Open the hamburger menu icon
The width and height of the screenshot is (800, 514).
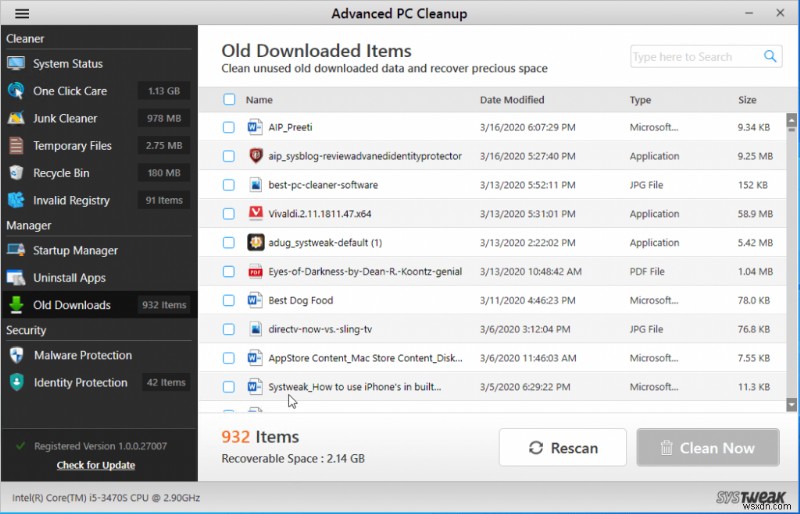coord(22,14)
